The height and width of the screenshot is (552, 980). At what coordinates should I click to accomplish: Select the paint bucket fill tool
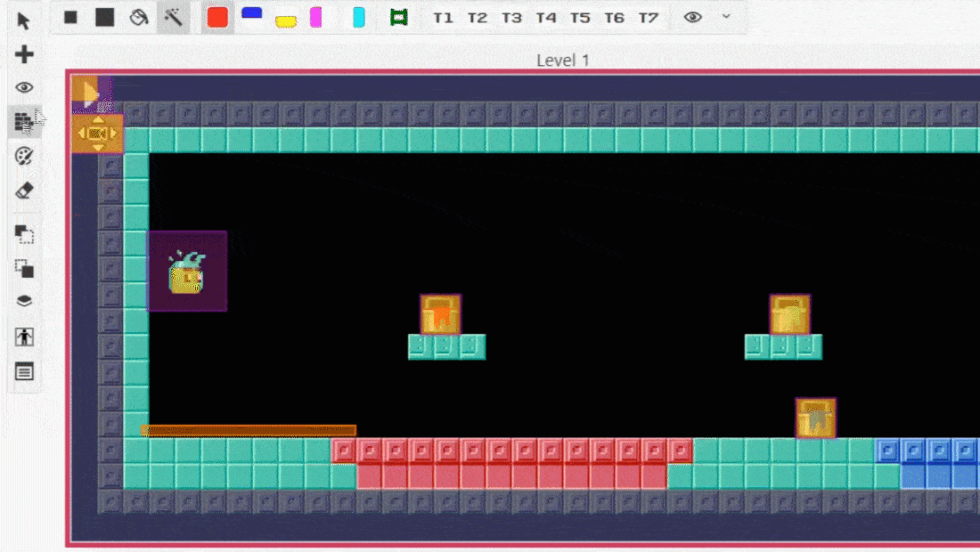tap(139, 17)
